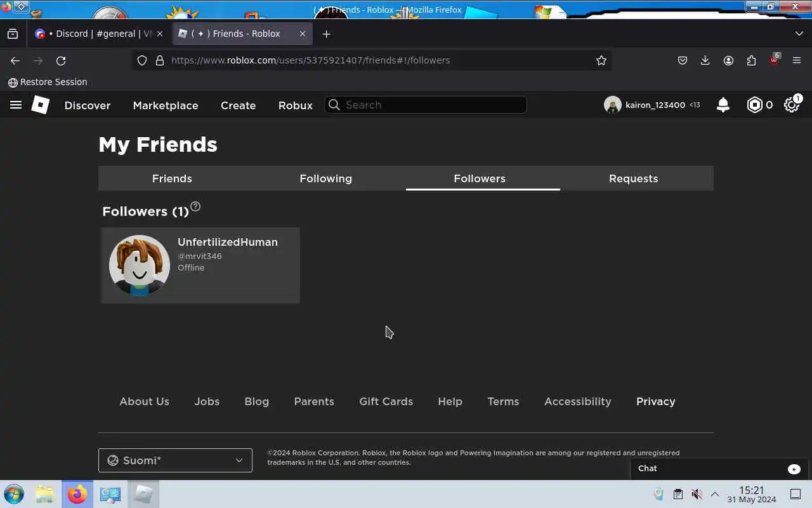Open the Jobs footer link
This screenshot has width=812, height=508.
207,401
